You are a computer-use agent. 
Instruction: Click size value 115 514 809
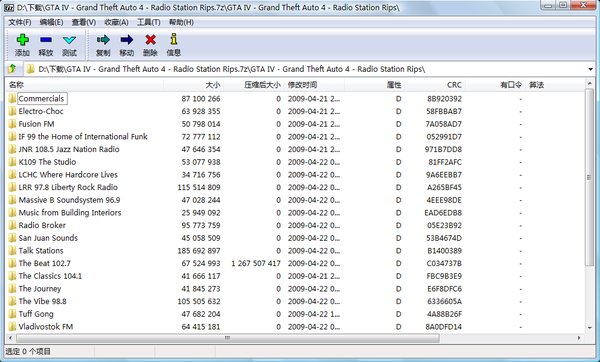[x=199, y=187]
